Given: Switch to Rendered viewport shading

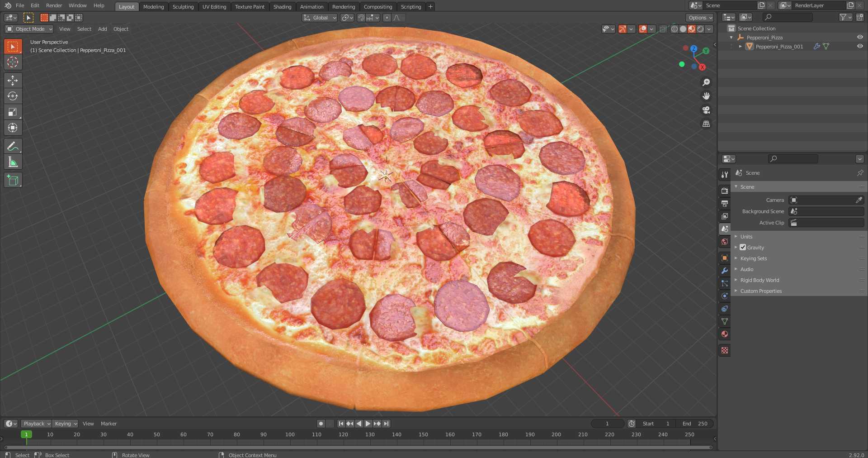Looking at the screenshot, I should coord(700,29).
